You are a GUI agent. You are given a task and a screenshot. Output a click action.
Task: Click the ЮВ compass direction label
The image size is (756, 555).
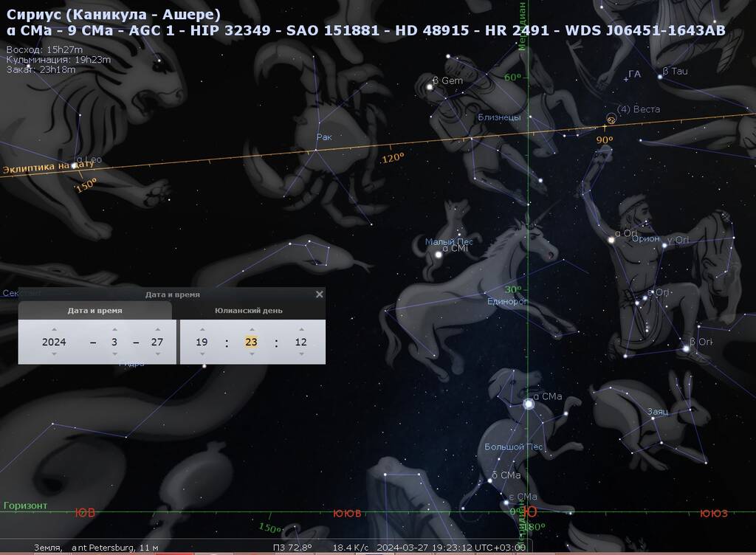[85, 513]
